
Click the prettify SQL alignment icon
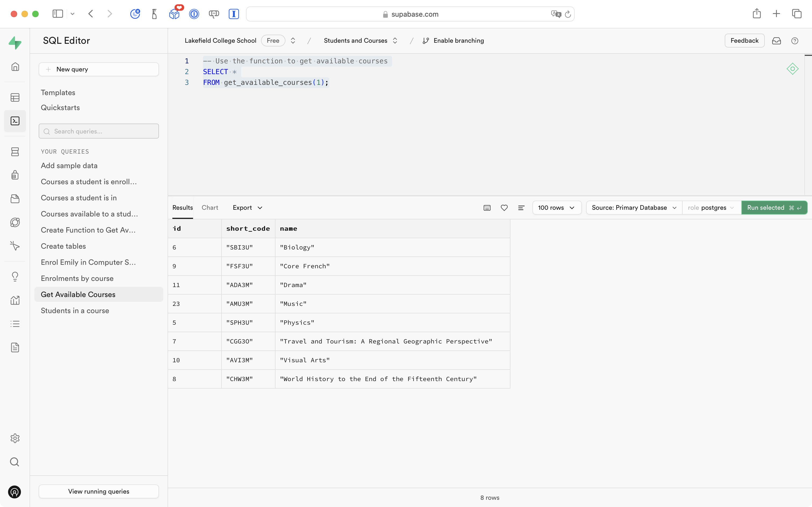click(521, 208)
